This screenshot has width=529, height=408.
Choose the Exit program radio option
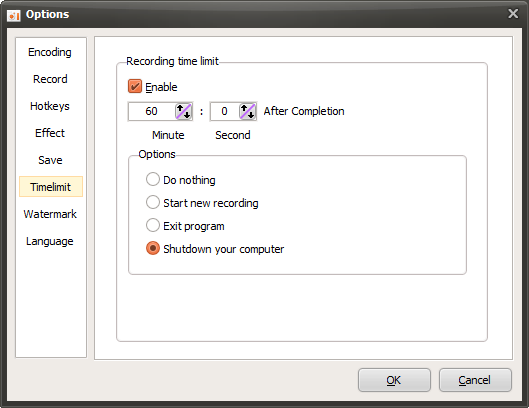152,225
